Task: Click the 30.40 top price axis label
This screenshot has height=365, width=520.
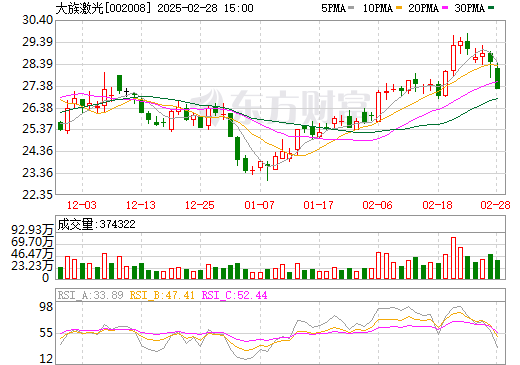Action: (37, 20)
